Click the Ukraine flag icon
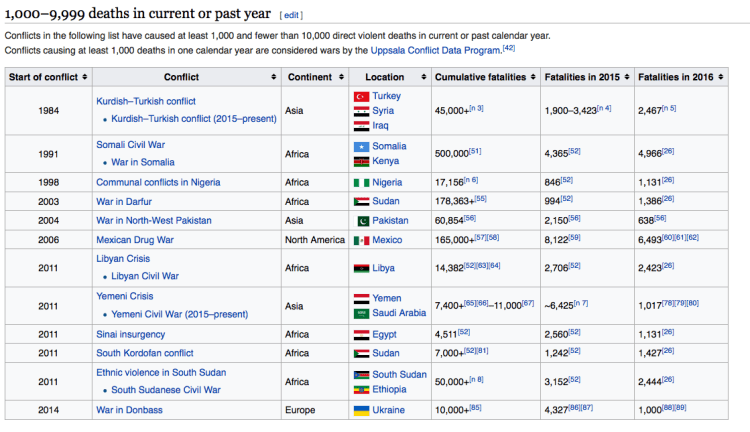 (363, 410)
